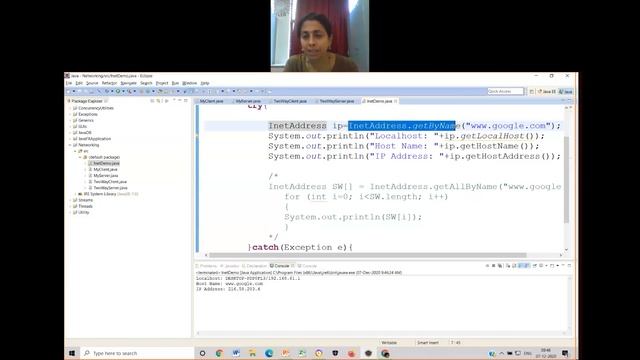Maximize the Package Explorer view
Screen dimensions: 640x360
pyautogui.click(x=185, y=100)
